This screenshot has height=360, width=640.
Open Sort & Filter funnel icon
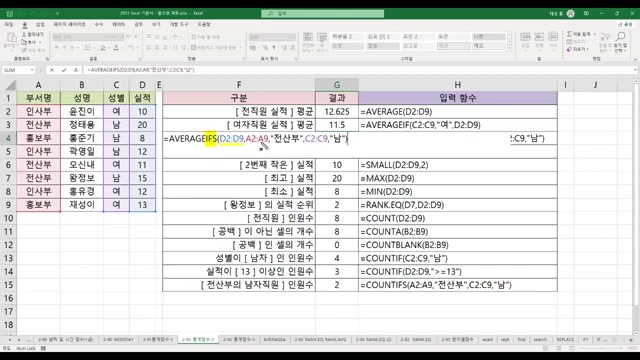[604, 38]
